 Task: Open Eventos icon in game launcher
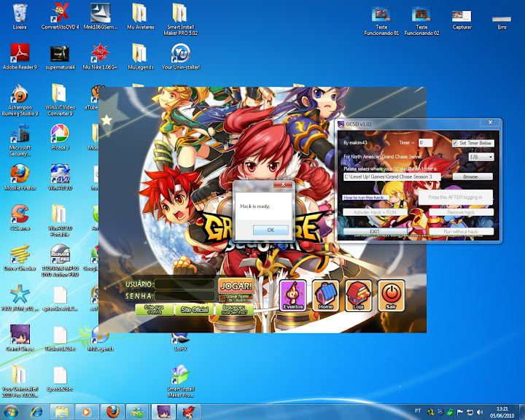(293, 295)
